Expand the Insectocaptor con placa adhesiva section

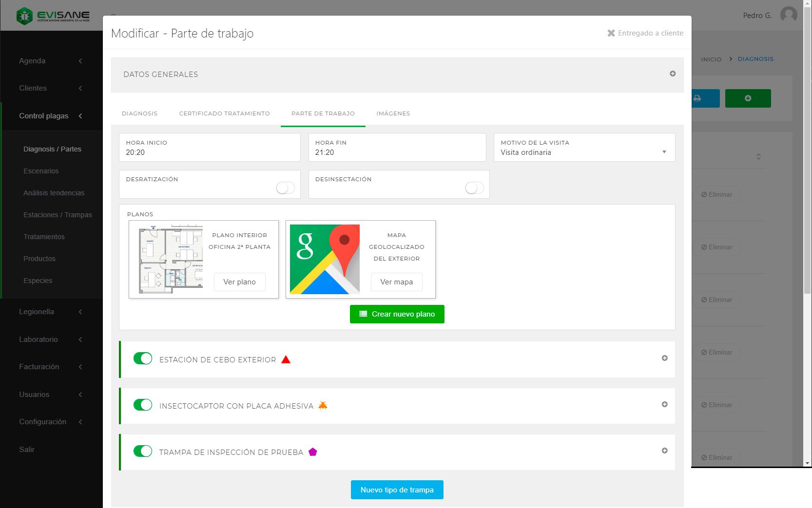pos(664,404)
